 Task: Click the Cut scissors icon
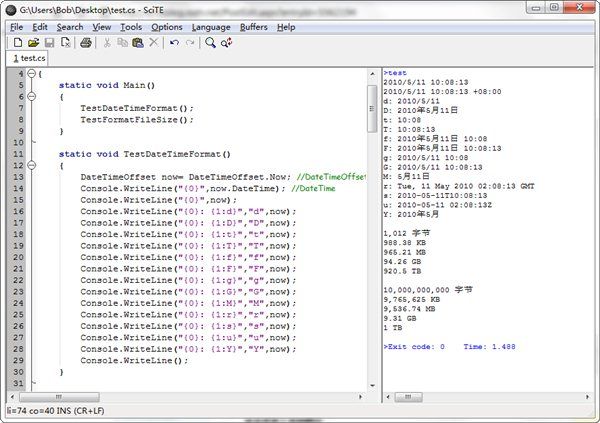pos(107,42)
